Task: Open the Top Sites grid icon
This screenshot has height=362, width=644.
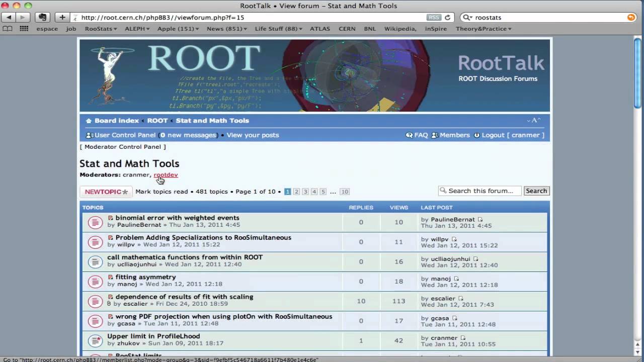Action: [24, 29]
